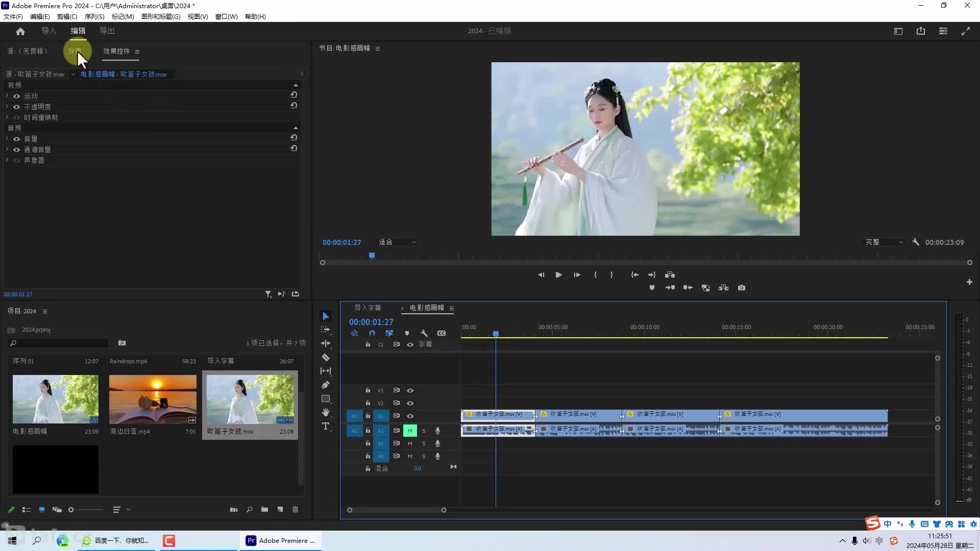
Task: Open the 序列(S) menu
Action: click(x=94, y=17)
